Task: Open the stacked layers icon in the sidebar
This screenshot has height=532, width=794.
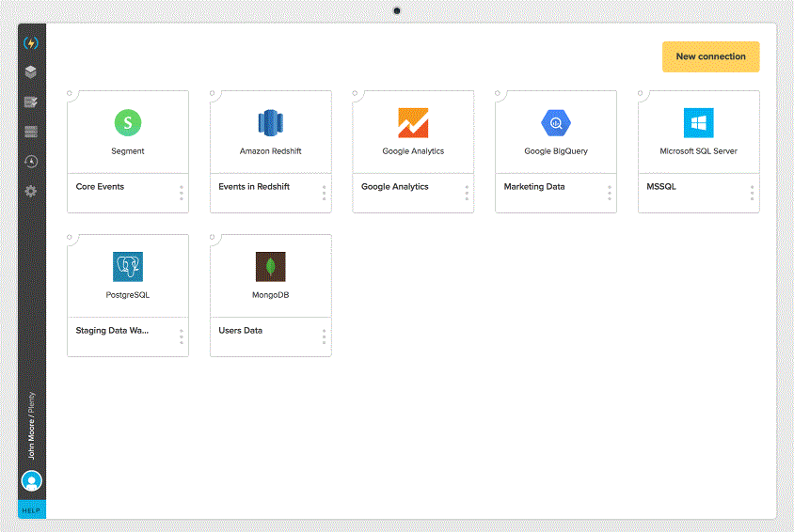Action: pyautogui.click(x=31, y=72)
